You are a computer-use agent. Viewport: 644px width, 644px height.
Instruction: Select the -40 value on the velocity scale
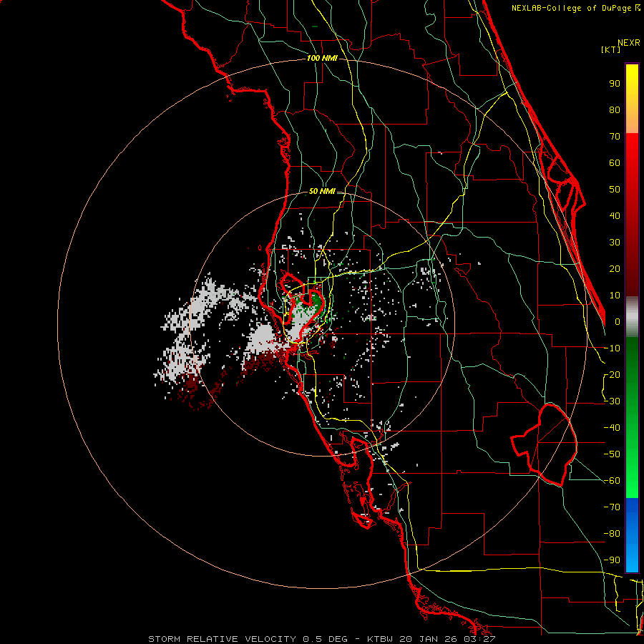click(x=612, y=428)
